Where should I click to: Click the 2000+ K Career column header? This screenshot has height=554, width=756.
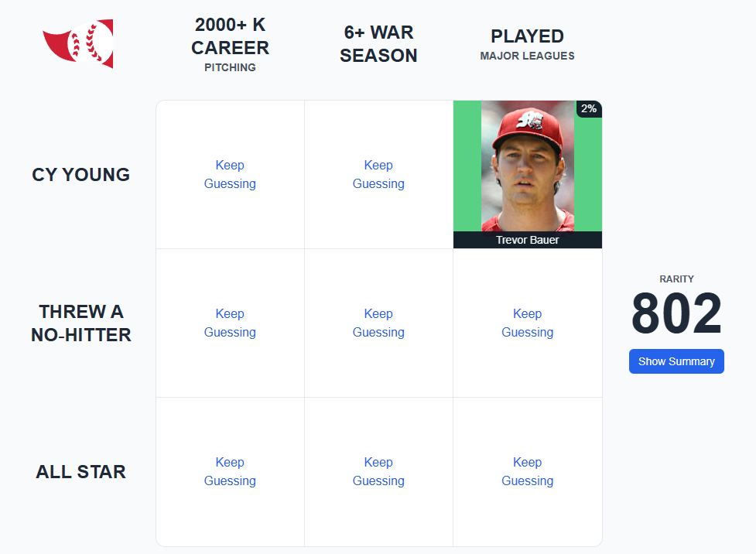pyautogui.click(x=230, y=44)
